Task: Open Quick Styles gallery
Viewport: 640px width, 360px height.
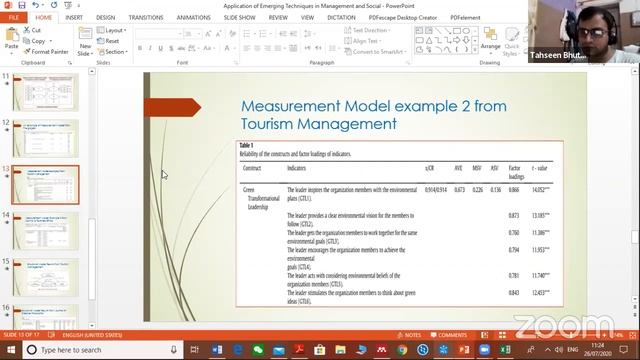Action: [511, 42]
